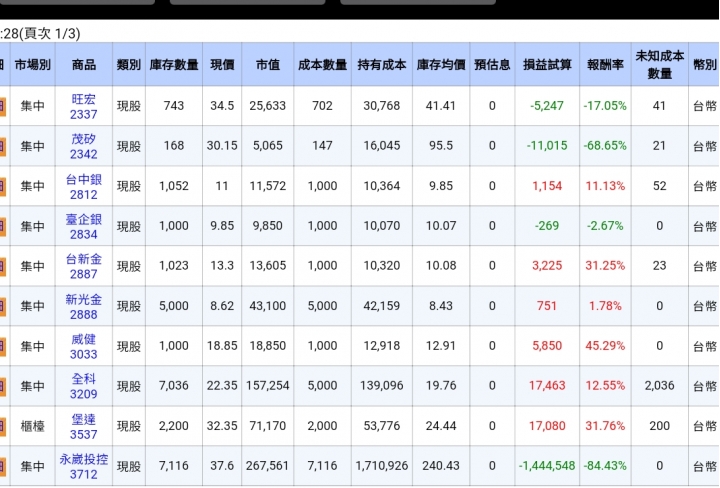Select the 17,463 profit value for 全科
The height and width of the screenshot is (488, 720).
point(547,386)
